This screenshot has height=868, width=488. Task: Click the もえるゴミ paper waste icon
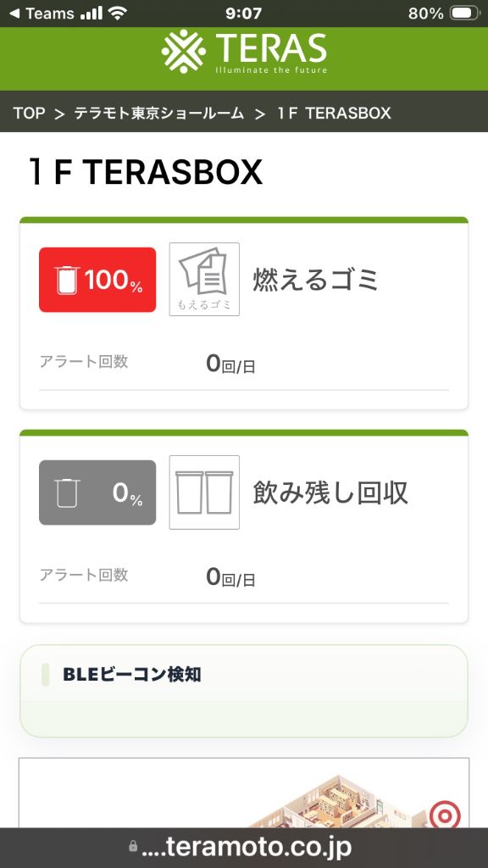[204, 280]
